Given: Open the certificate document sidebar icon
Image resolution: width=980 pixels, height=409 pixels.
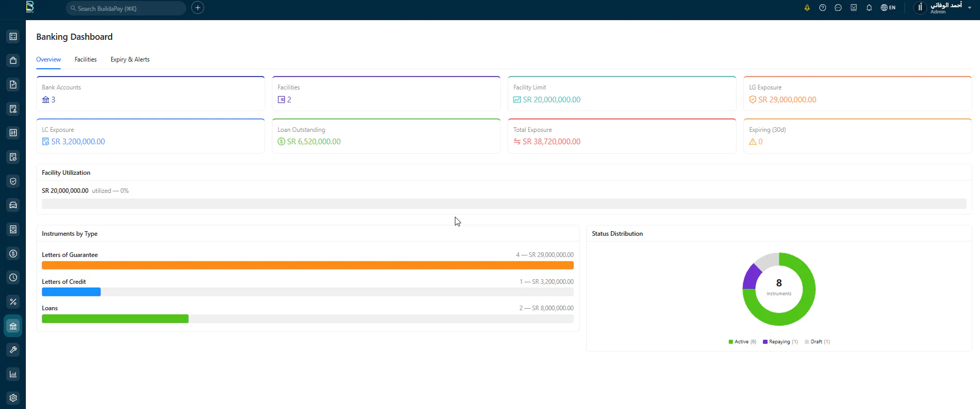Looking at the screenshot, I should 13,109.
